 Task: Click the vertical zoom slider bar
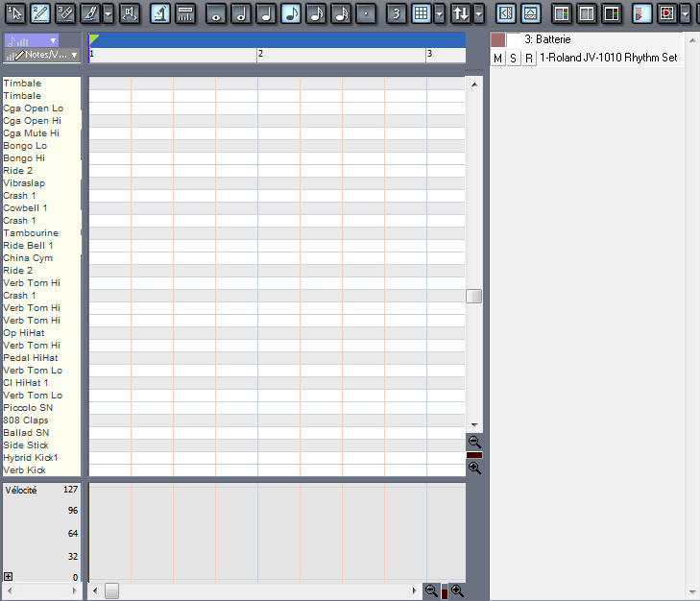click(474, 455)
